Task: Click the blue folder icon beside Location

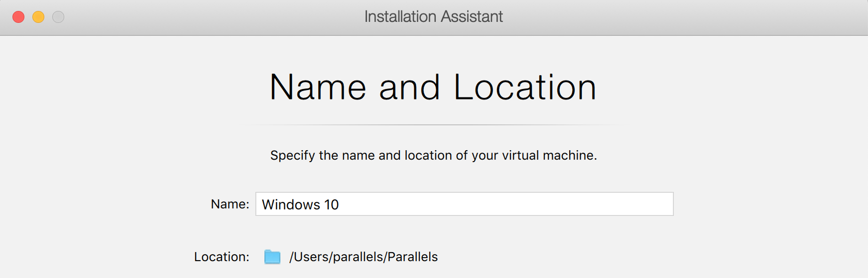Action: tap(272, 257)
